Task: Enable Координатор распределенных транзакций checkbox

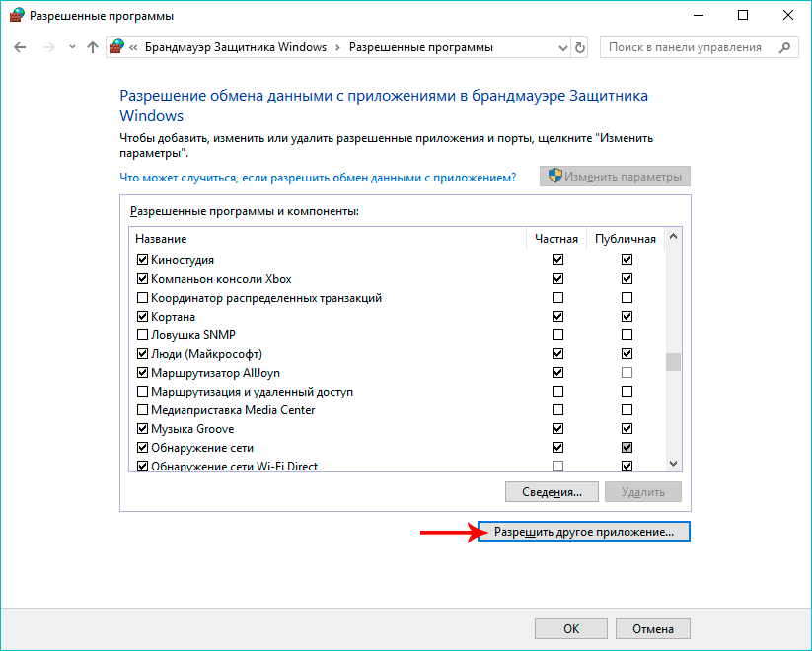Action: (x=142, y=297)
